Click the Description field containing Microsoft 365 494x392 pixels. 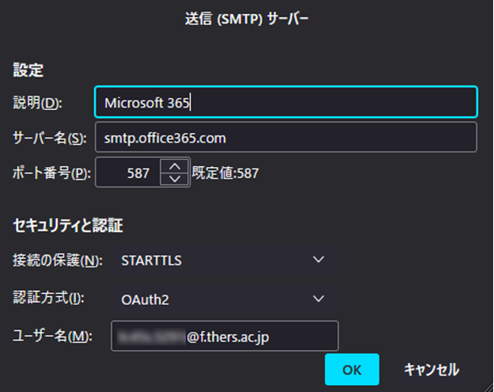pyautogui.click(x=286, y=102)
